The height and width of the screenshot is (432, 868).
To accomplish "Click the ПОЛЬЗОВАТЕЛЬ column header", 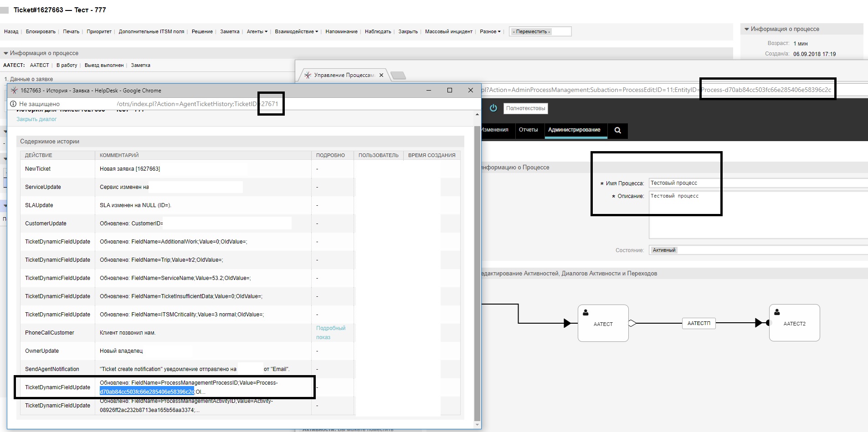I will coord(378,155).
